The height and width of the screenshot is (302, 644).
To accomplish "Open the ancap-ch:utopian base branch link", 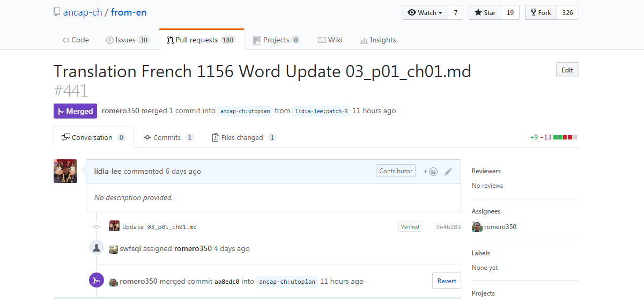I will coord(245,111).
